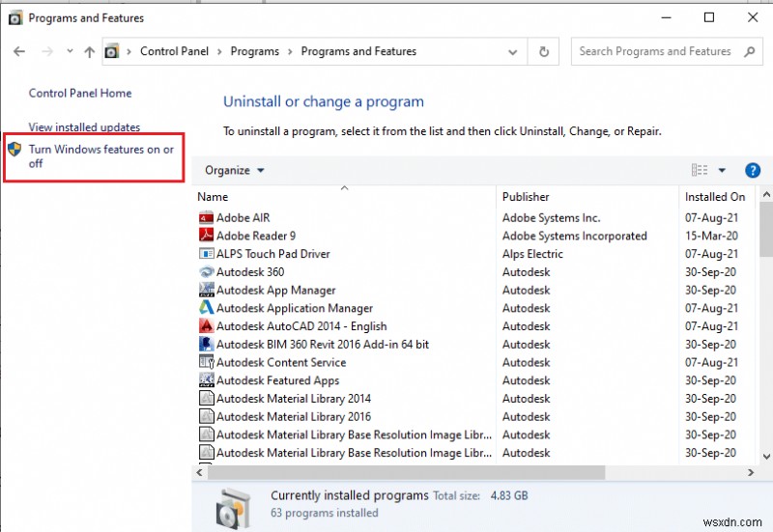Screen dimensions: 773x532
Task: Open help with the blue question mark
Action: point(753,171)
